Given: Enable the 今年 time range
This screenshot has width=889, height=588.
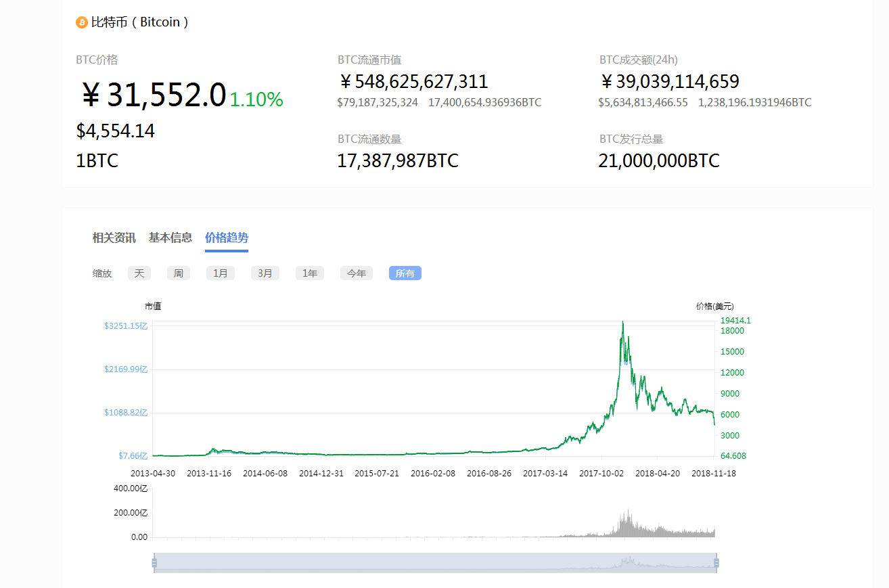Looking at the screenshot, I should [x=356, y=273].
